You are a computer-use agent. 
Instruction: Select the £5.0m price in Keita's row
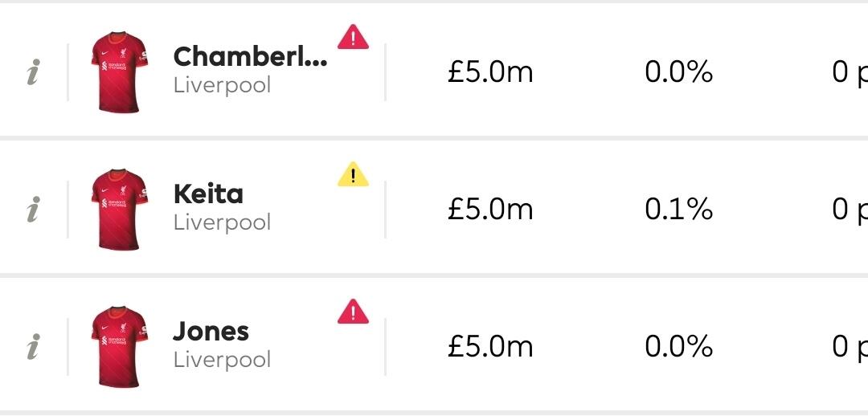pos(490,210)
